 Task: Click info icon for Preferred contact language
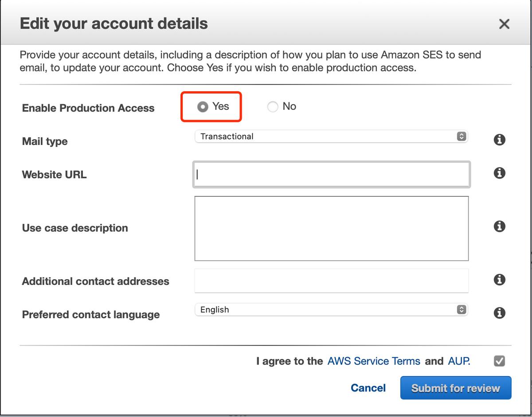coord(499,313)
